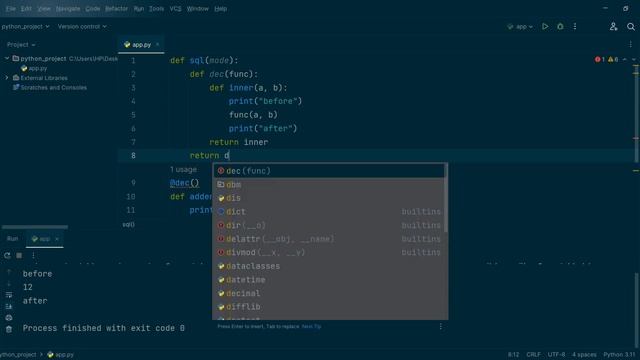Open app run configuration dropdown
640x360 pixels.
(x=520, y=27)
